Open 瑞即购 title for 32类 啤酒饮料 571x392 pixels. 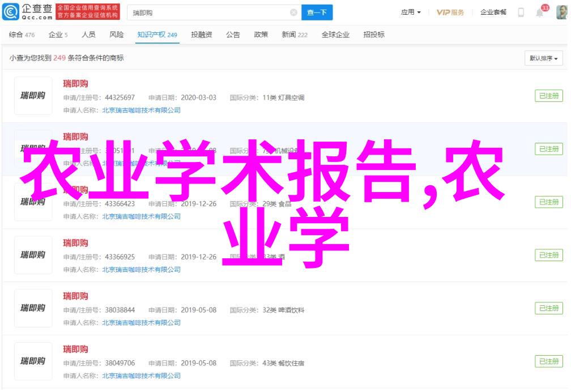coord(75,296)
